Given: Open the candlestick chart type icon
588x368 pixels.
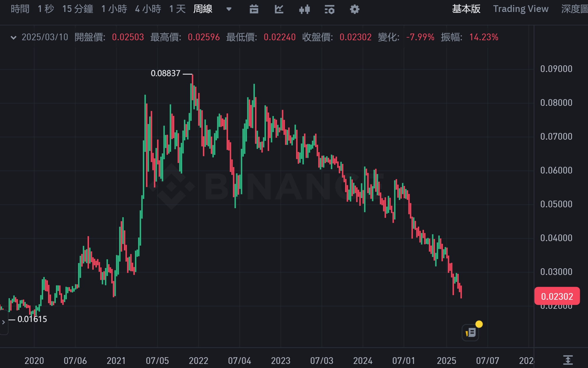Looking at the screenshot, I should [x=304, y=9].
